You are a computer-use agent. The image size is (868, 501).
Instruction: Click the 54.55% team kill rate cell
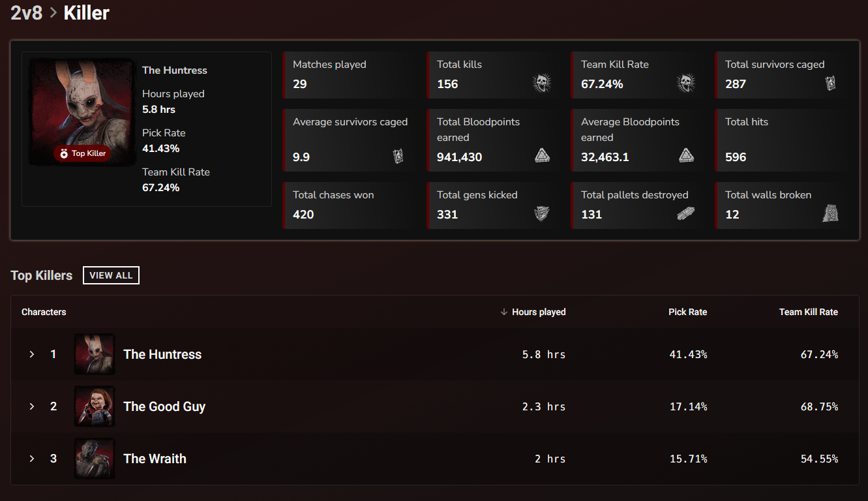(820, 459)
